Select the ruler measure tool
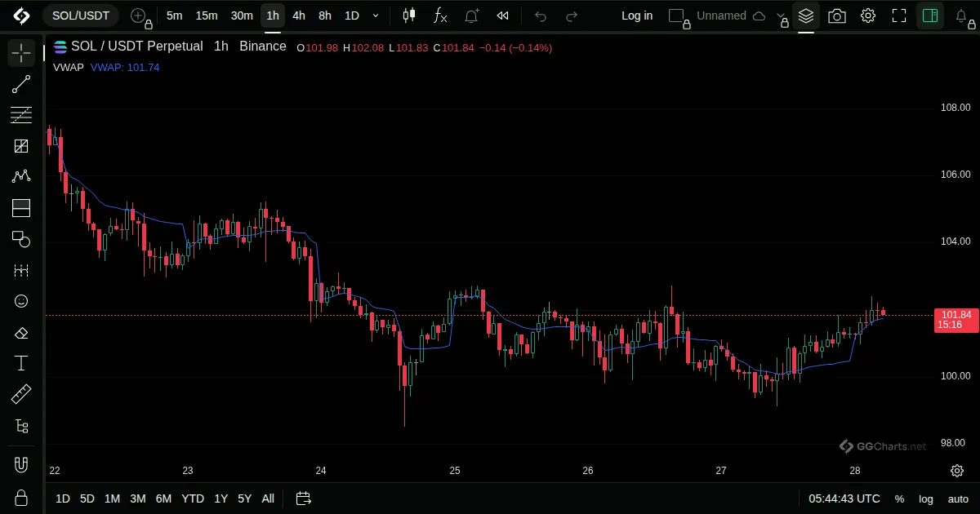The height and width of the screenshot is (514, 980). coord(21,395)
